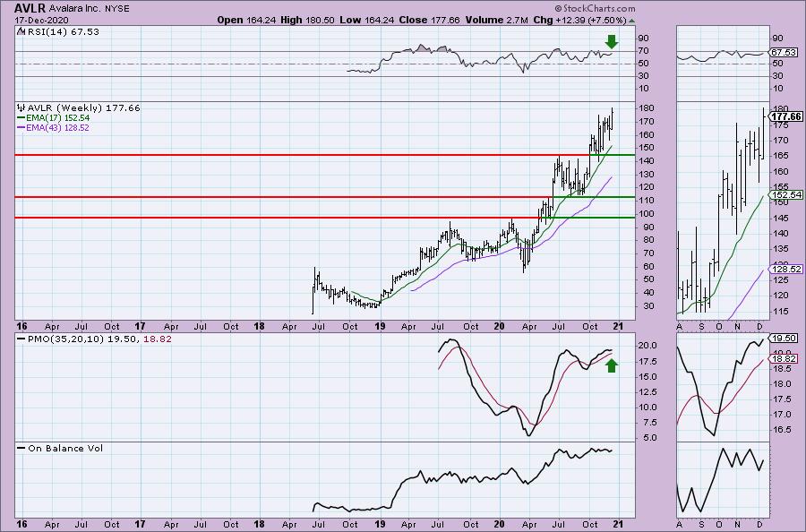Image resolution: width=806 pixels, height=532 pixels.
Task: Click the EMA(17) 152.54 legend text
Action: pyautogui.click(x=58, y=117)
